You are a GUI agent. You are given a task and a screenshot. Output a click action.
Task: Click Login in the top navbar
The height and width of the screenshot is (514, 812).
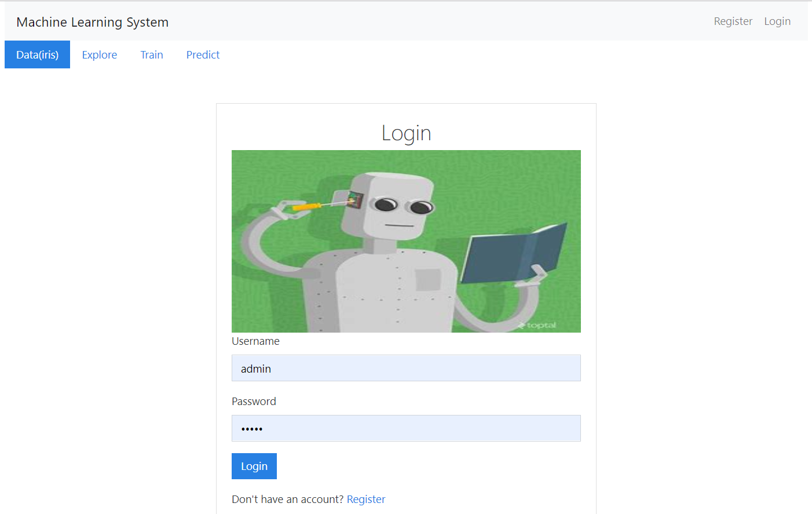(x=777, y=21)
